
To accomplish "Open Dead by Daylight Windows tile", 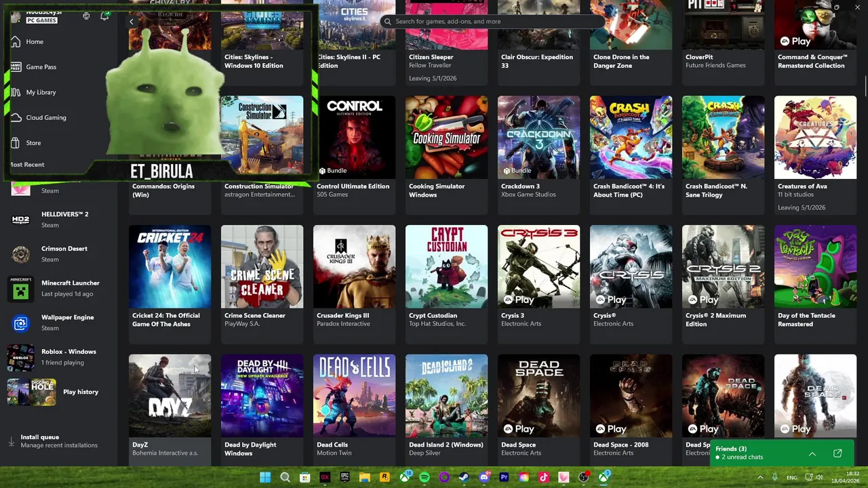I will [x=262, y=409].
